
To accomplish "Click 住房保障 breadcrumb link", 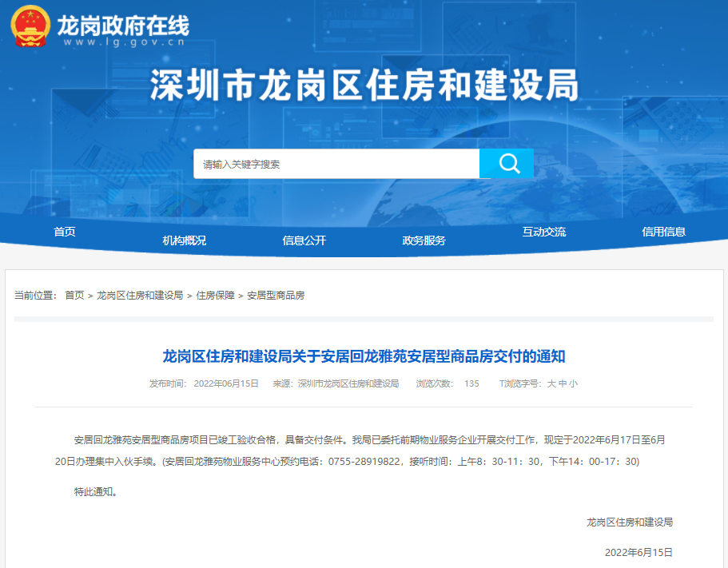I will click(216, 295).
